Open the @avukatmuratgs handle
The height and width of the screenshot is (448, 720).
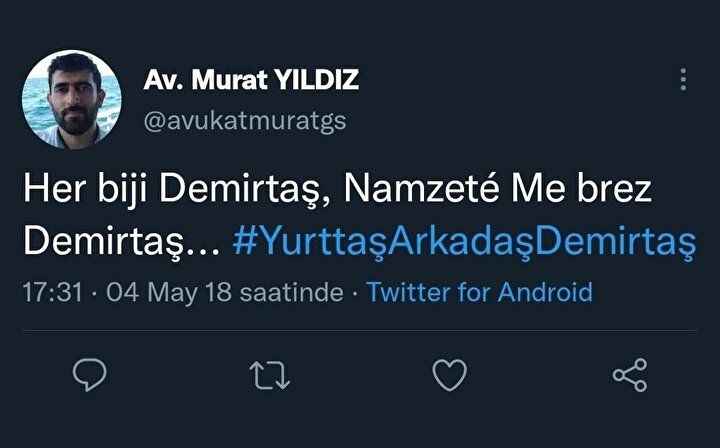click(246, 121)
